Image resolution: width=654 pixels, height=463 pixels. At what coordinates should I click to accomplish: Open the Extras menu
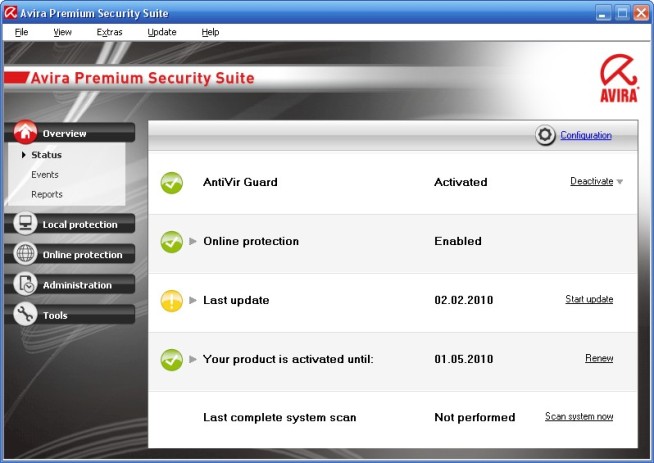[109, 32]
